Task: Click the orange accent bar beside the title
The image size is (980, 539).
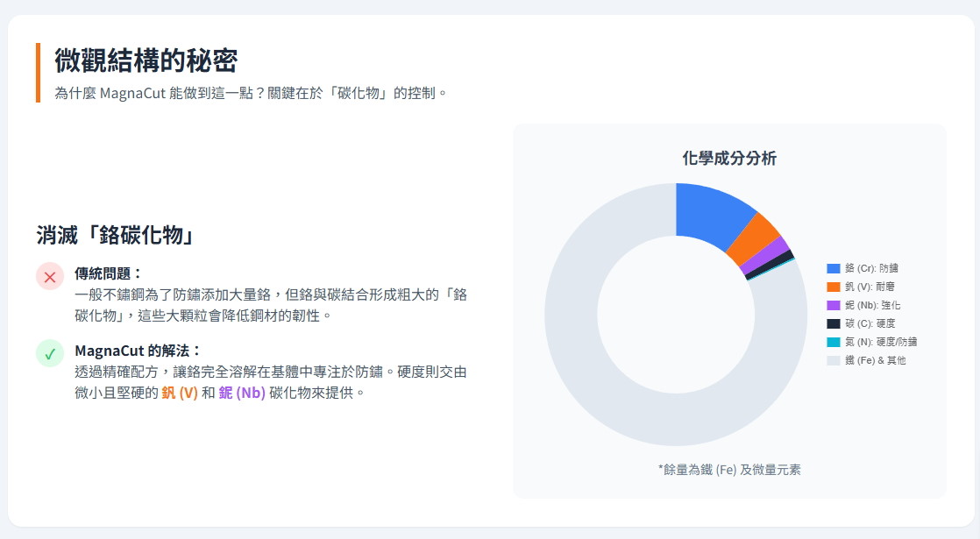Action: click(x=38, y=73)
